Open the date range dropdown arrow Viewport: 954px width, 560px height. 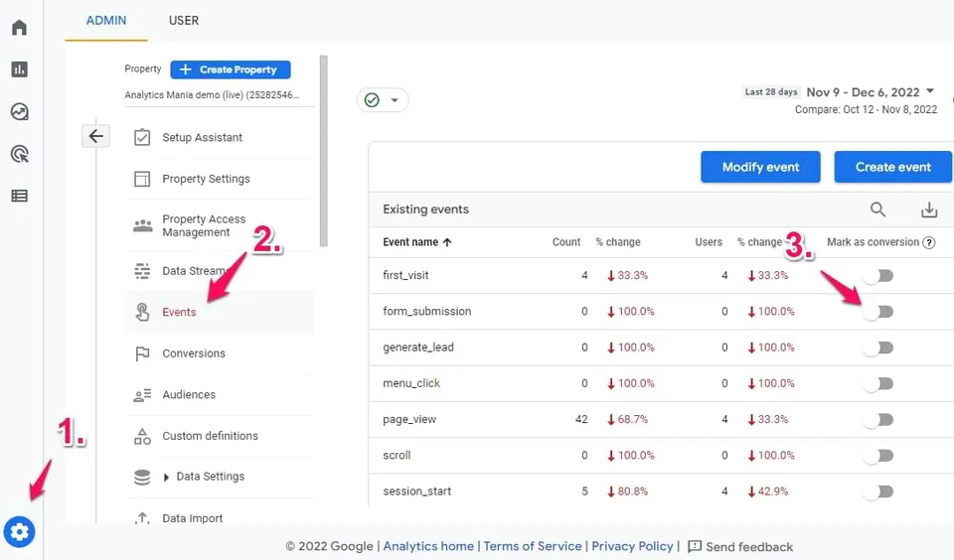tap(930, 91)
